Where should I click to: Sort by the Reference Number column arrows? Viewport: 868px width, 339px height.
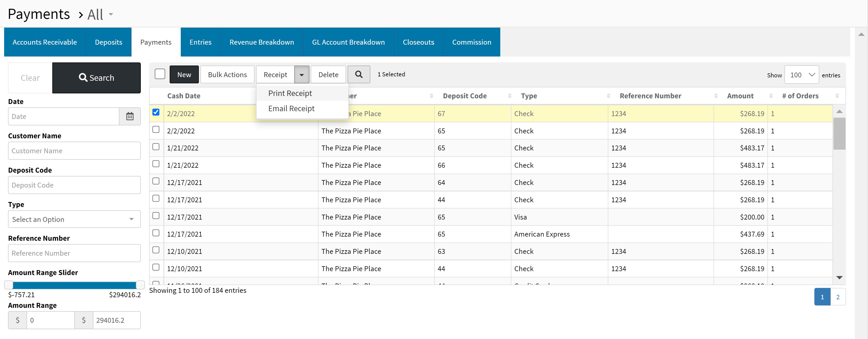[x=716, y=96]
